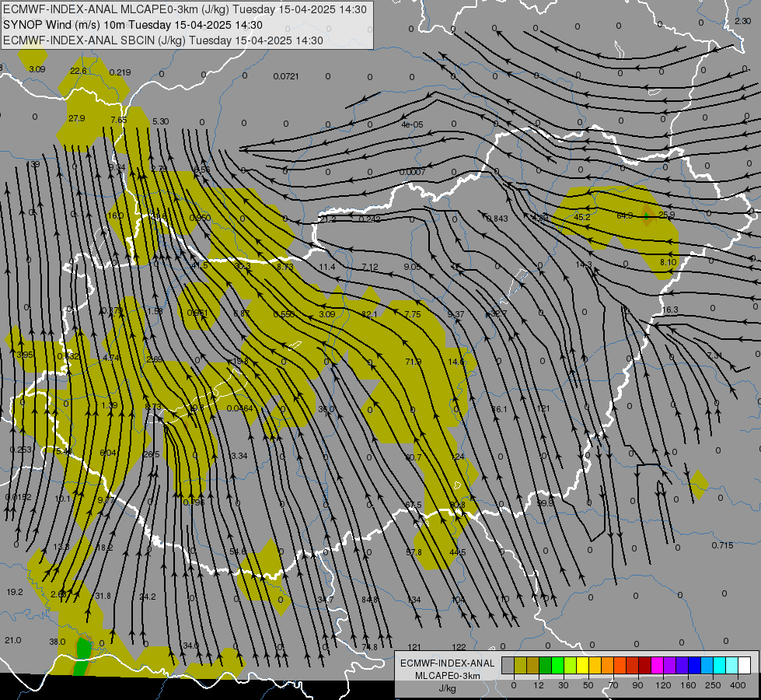Click the map value 9.05
Viewport: 761px width, 700px height.
click(412, 267)
